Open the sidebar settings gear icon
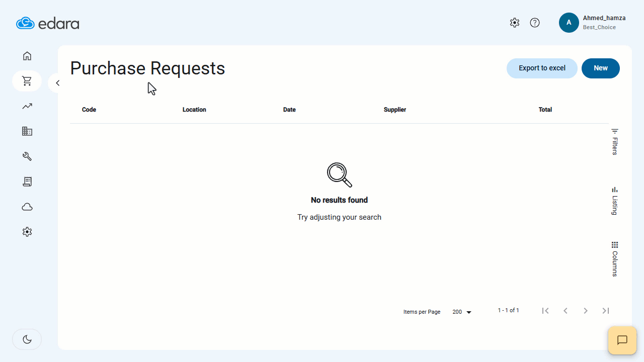This screenshot has height=362, width=644. [27, 232]
